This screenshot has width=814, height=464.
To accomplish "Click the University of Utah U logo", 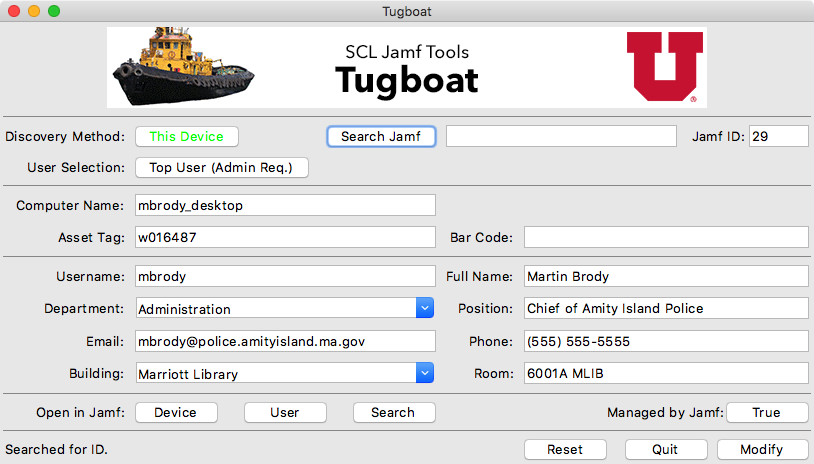I will [x=665, y=66].
